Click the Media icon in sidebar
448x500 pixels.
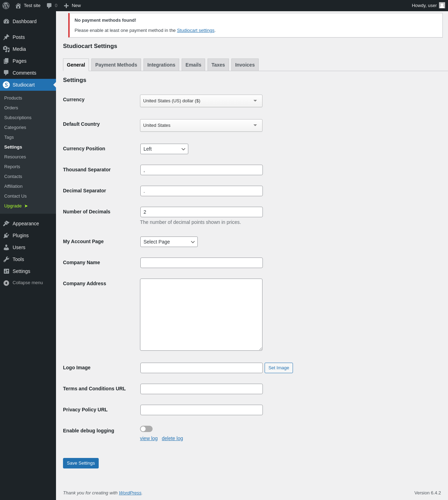[6, 49]
